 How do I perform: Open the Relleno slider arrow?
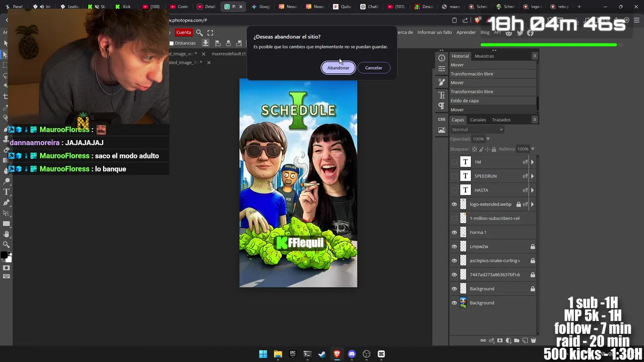pos(532,149)
